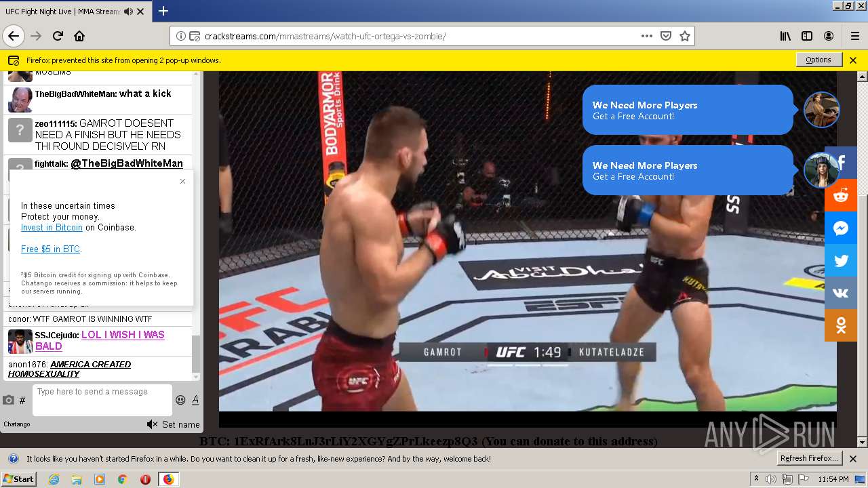
Task: Toggle Chatango chat sound mute
Action: (152, 424)
